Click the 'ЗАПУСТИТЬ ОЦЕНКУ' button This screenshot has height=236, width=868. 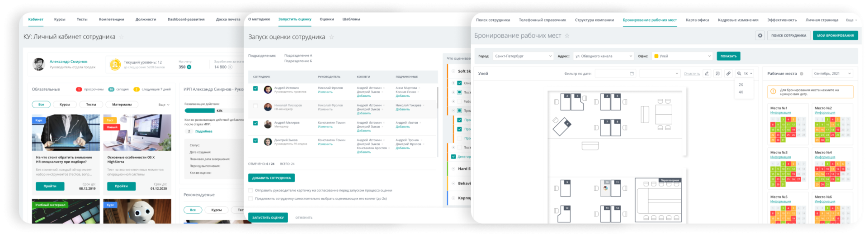(268, 218)
